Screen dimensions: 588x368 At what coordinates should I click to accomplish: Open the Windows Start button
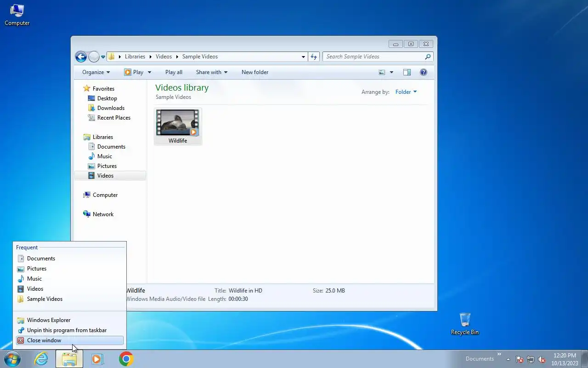[12, 359]
